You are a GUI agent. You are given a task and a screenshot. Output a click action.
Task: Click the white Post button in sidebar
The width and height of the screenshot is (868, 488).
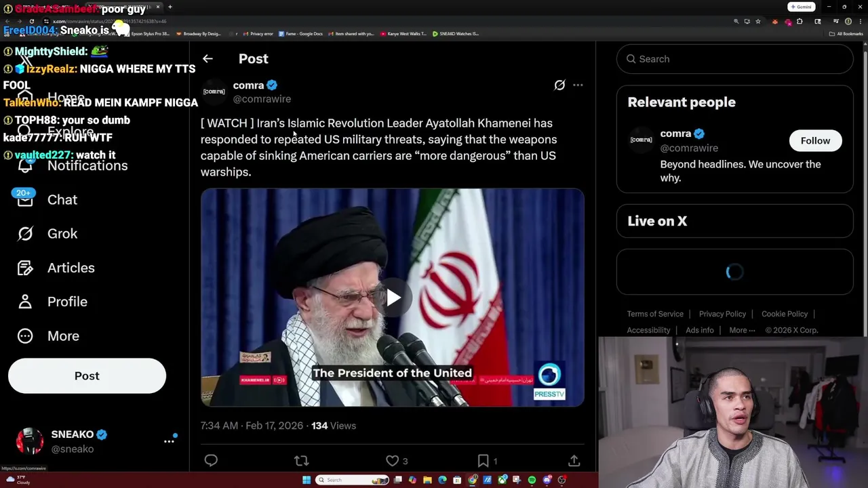pos(87,376)
